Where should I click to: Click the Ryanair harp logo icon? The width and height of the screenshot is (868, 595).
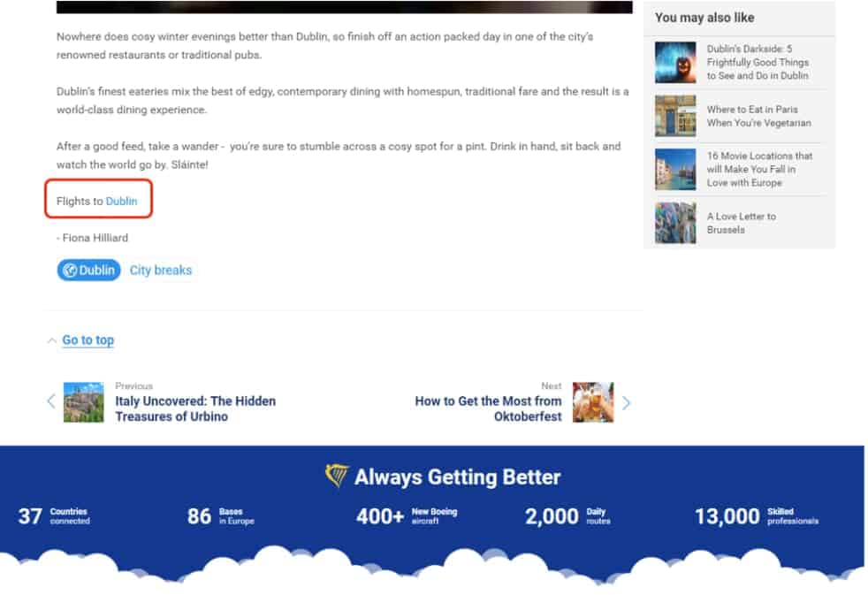[336, 476]
